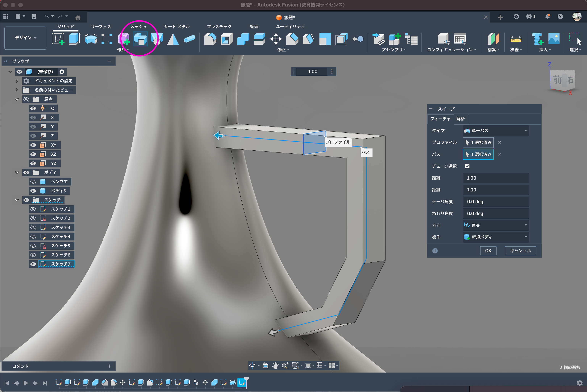This screenshot has width=587, height=392.
Task: Click the Fillet tool in the Modify group
Action: [210, 39]
